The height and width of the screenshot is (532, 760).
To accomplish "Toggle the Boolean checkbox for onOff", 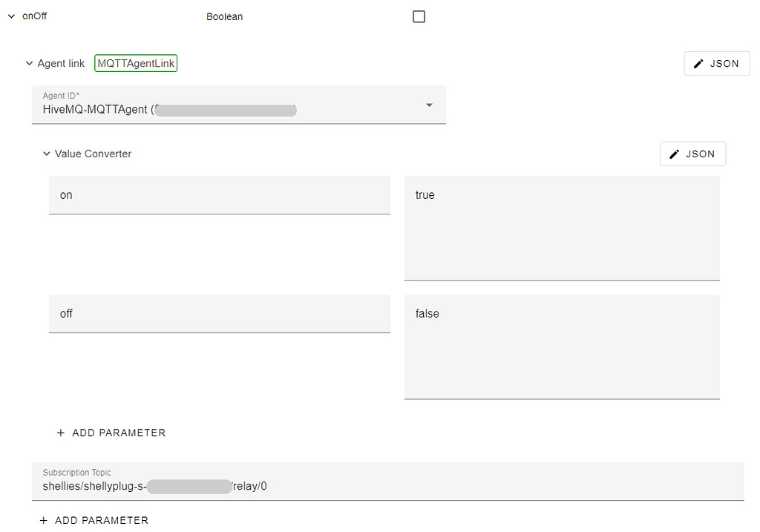I will coord(419,16).
